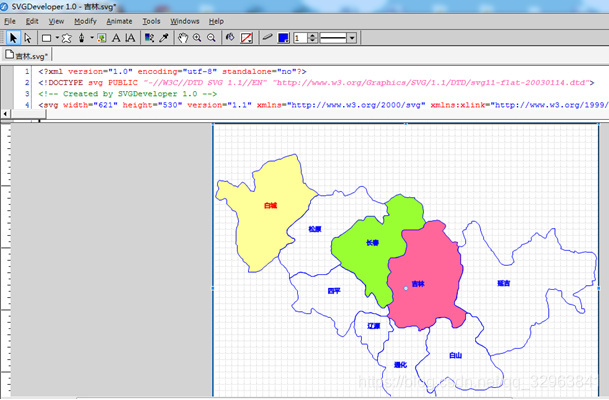Click the zoom in magnifier
The height and width of the screenshot is (400, 609).
tap(197, 38)
